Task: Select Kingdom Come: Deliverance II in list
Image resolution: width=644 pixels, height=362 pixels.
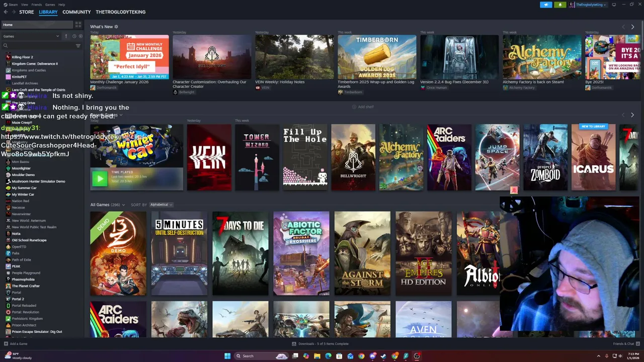Action: pos(35,64)
